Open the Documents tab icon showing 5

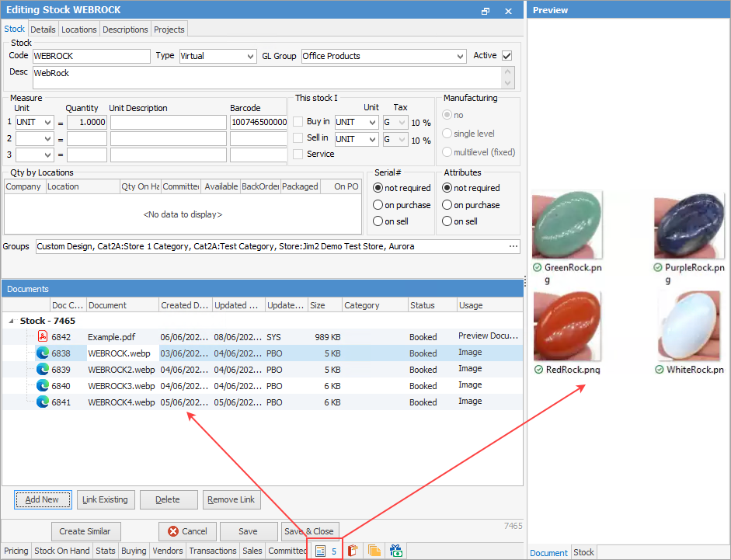coord(325,551)
